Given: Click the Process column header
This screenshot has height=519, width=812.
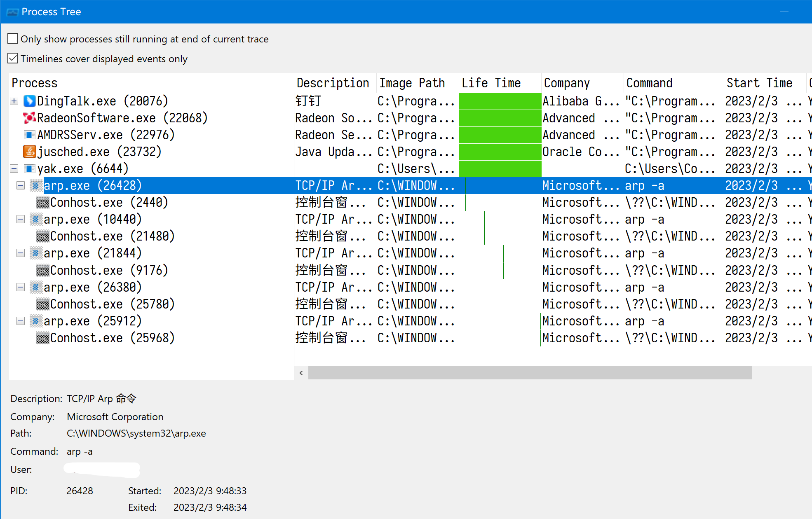Looking at the screenshot, I should (x=34, y=83).
